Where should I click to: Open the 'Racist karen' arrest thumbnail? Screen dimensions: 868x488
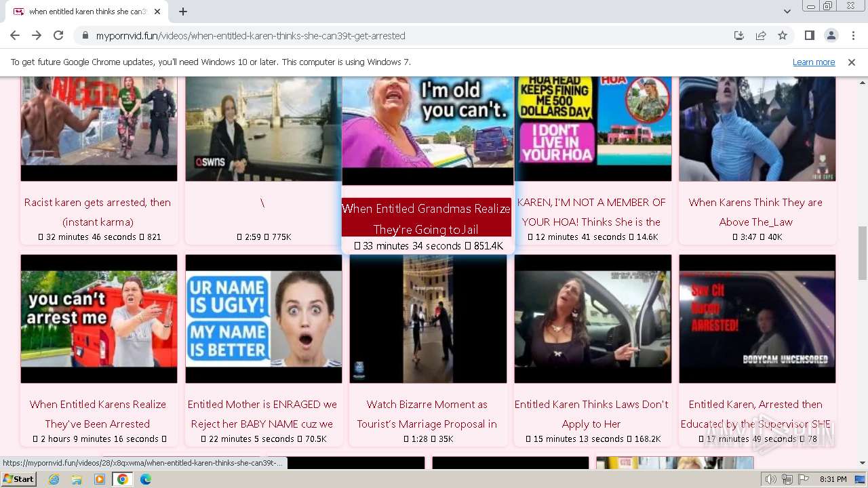click(x=99, y=129)
